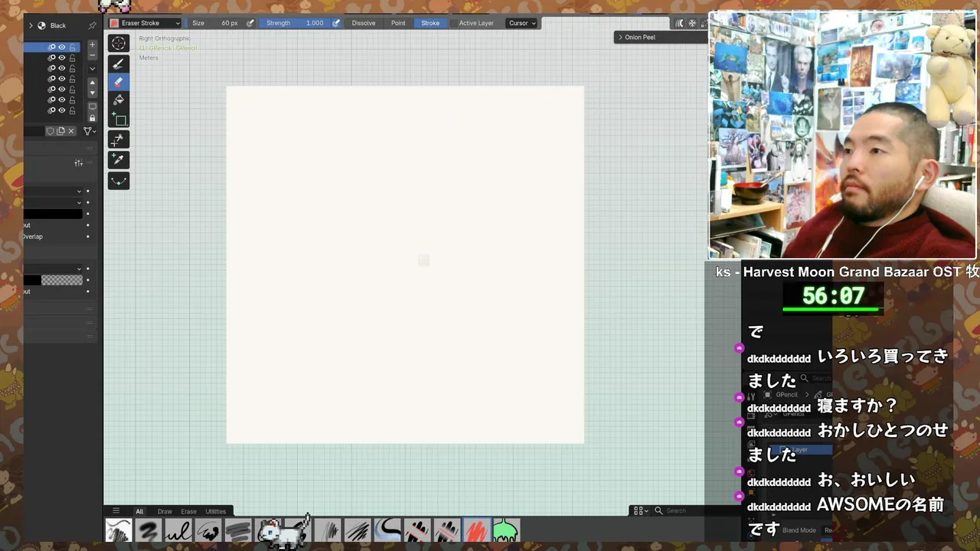Click the checkered fill color swatch
Screen dimensions: 980x551
(x=53, y=280)
